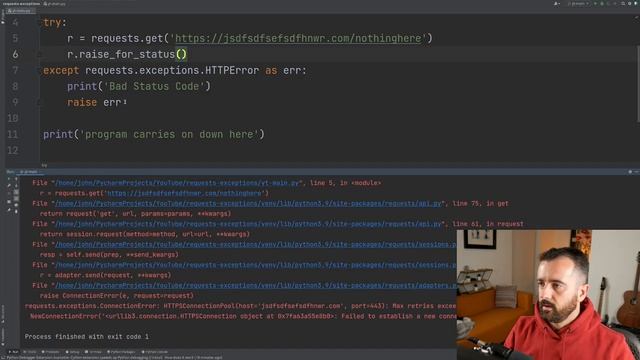This screenshot has height=360, width=640.
Task: Click the yt-main.py breadcrumb in navigation bar
Action: (x=55, y=4)
